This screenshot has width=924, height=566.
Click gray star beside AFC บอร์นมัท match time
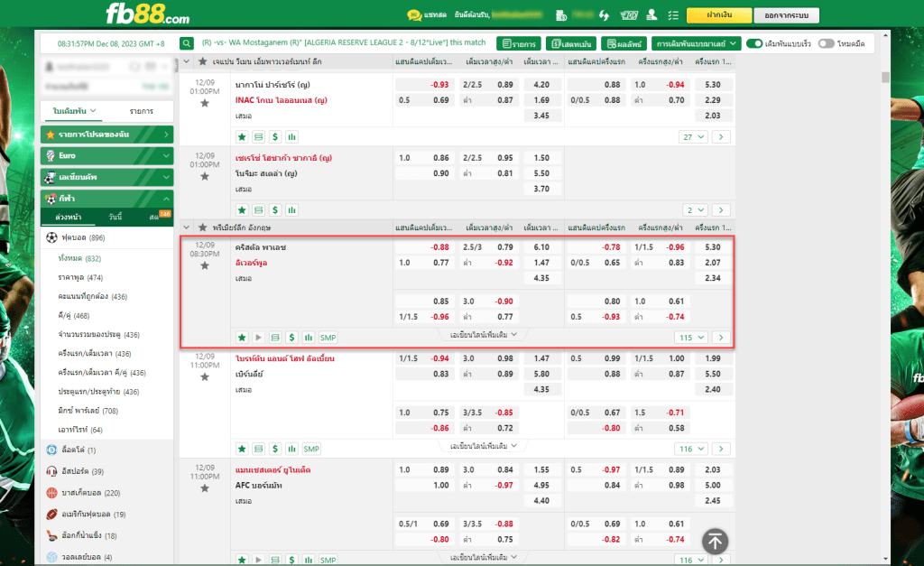[205, 488]
